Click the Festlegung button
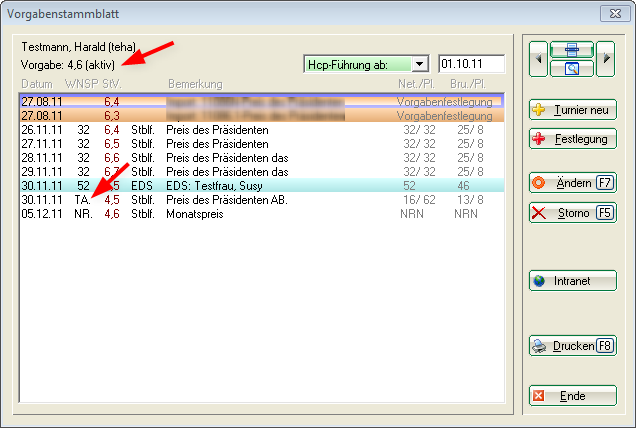 [x=573, y=139]
